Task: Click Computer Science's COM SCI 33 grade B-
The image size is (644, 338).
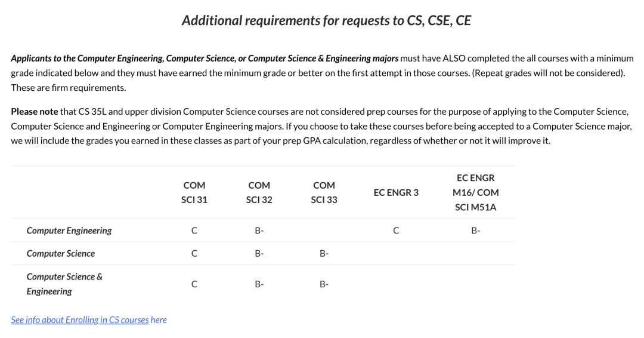Action: [x=324, y=253]
